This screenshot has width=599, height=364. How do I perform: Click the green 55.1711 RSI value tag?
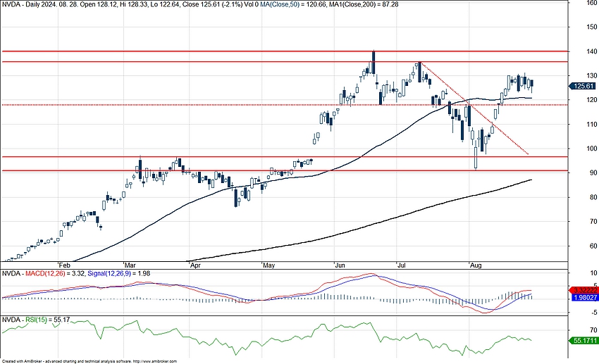(583, 340)
